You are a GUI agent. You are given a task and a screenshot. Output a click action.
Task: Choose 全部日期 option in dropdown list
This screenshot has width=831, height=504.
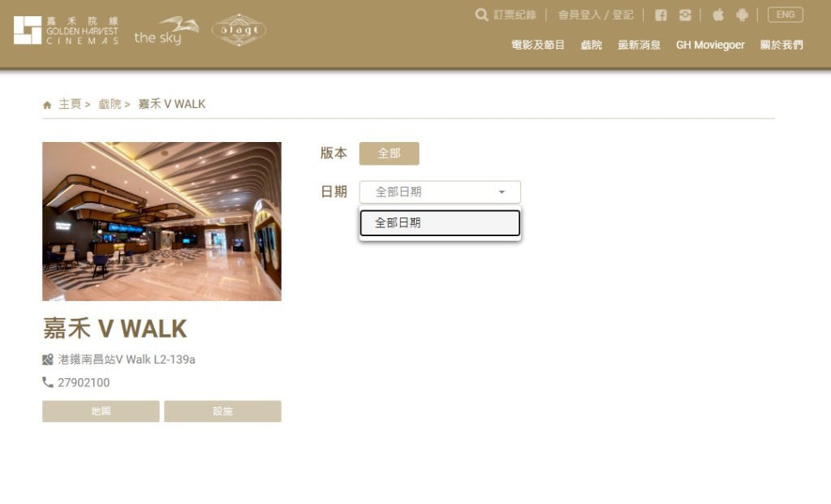440,223
